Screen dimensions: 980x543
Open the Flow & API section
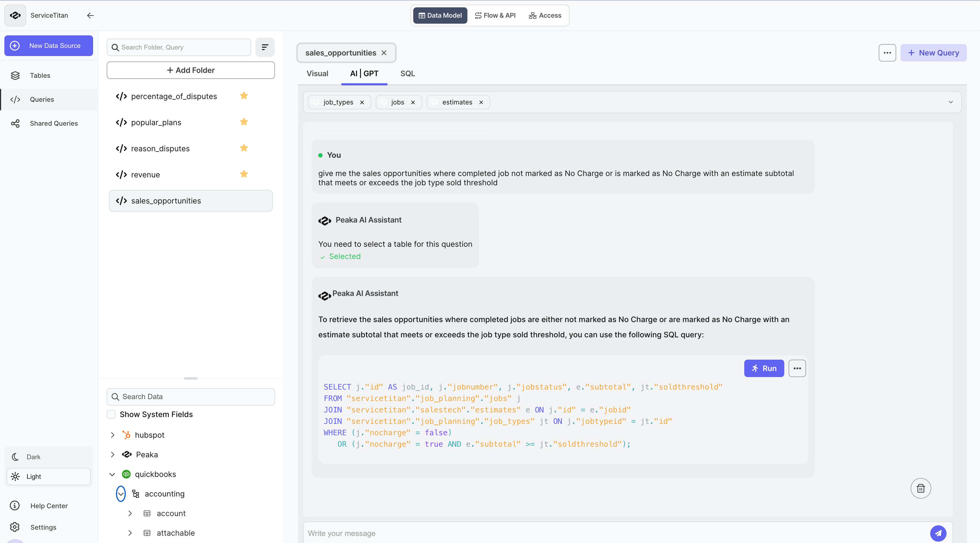(x=495, y=15)
